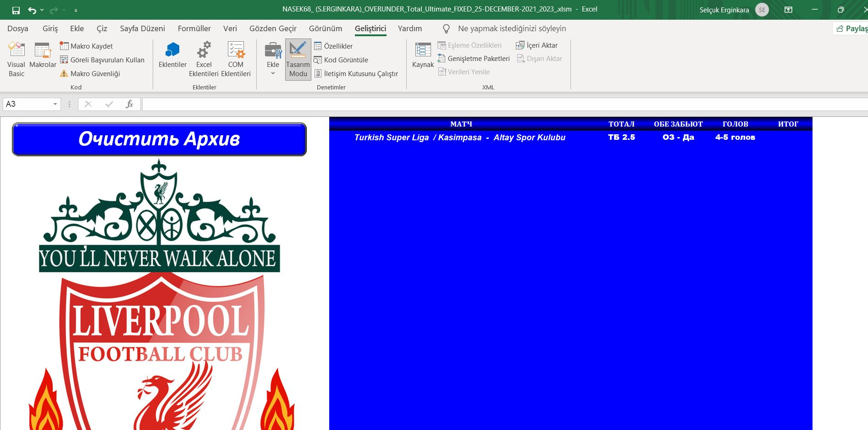
Task: Click the Save icon in the title bar
Action: click(x=16, y=10)
